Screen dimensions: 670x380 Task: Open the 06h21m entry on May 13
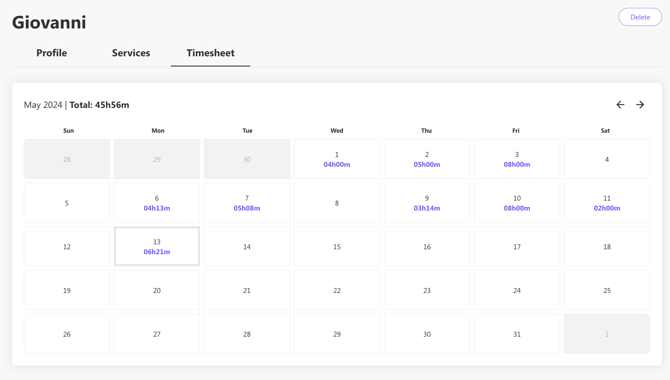point(157,252)
